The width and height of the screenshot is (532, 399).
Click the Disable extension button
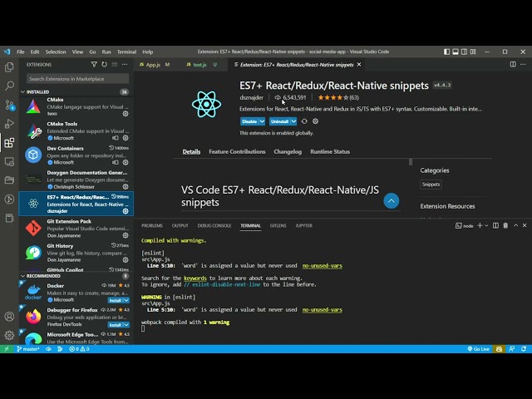click(x=249, y=121)
